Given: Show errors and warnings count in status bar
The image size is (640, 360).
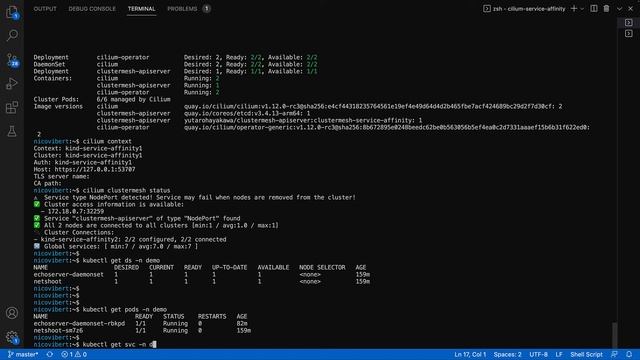Looking at the screenshot, I should coord(74,354).
